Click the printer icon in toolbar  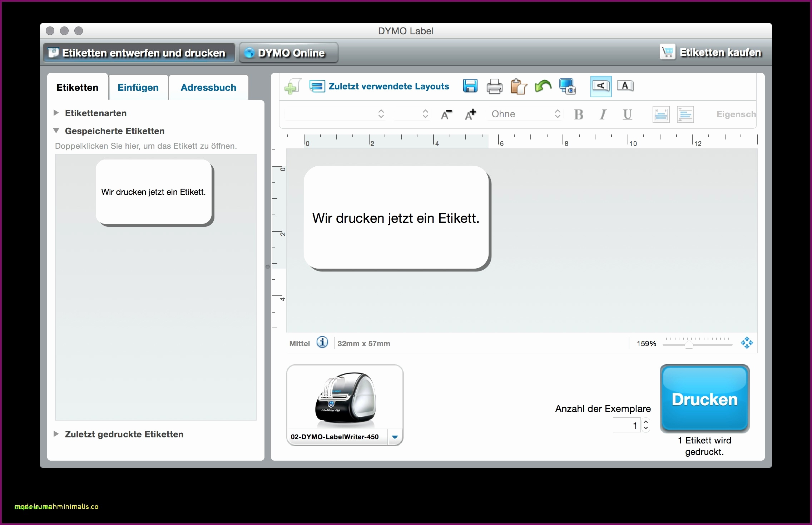click(x=494, y=86)
